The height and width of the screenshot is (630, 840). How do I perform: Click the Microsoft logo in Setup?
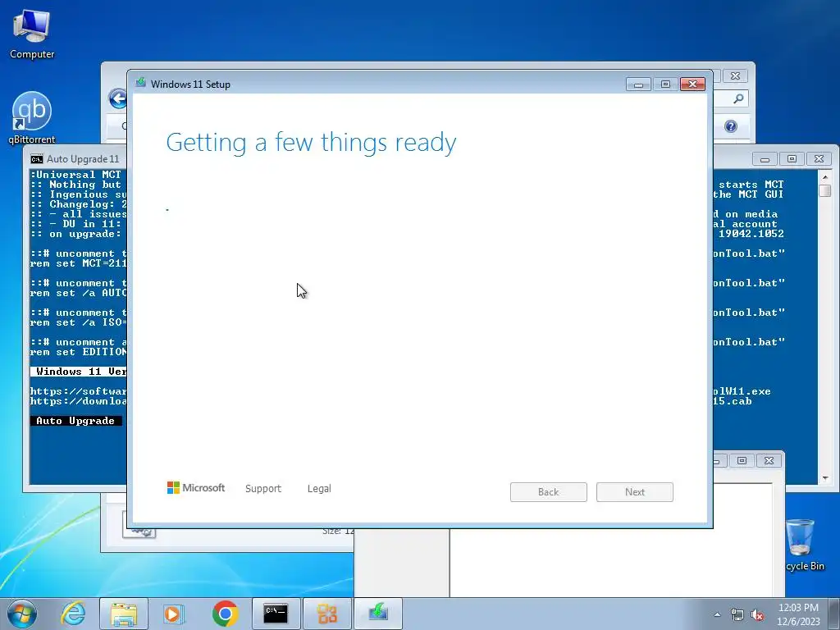point(196,488)
